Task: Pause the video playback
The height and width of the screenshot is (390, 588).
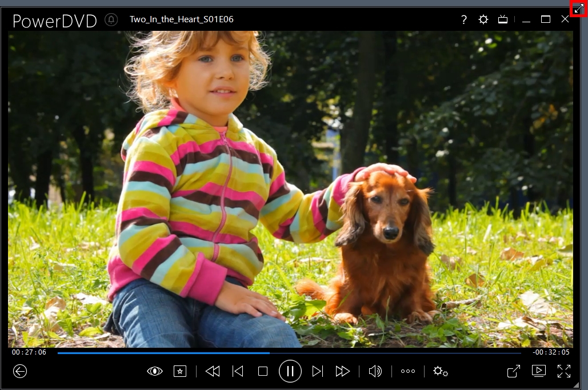Action: 290,371
